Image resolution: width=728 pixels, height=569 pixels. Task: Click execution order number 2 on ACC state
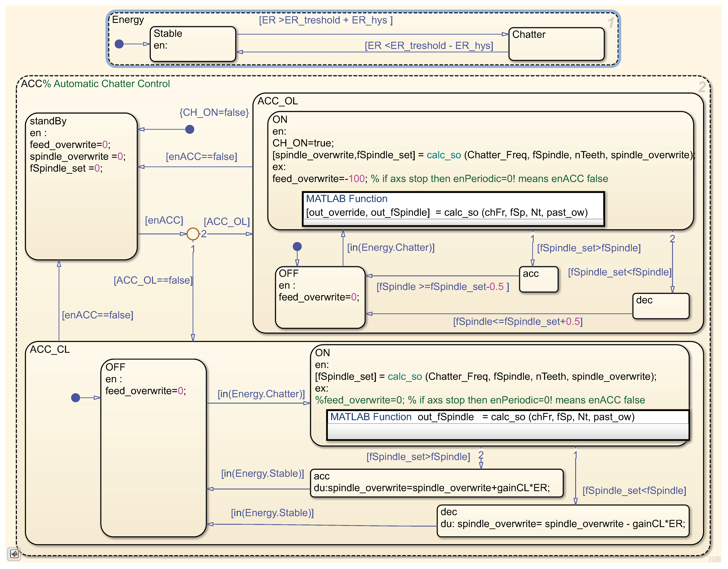pos(702,87)
